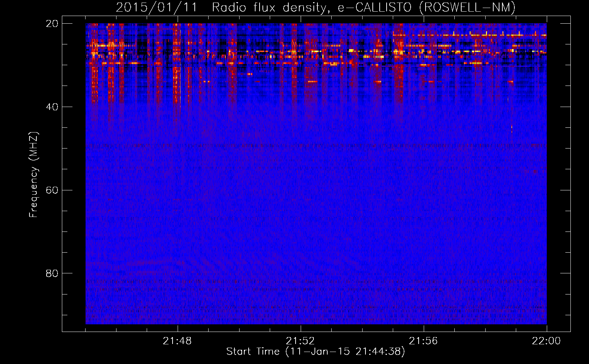The width and height of the screenshot is (589, 364).
Task: Select the Frequency (MHZ) axis label
Action: coord(33,175)
